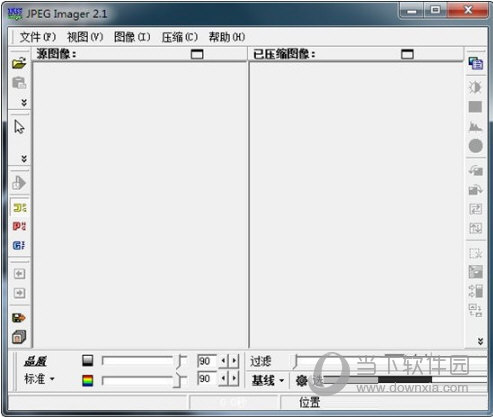Click the save compressed image icon

pos(19,318)
